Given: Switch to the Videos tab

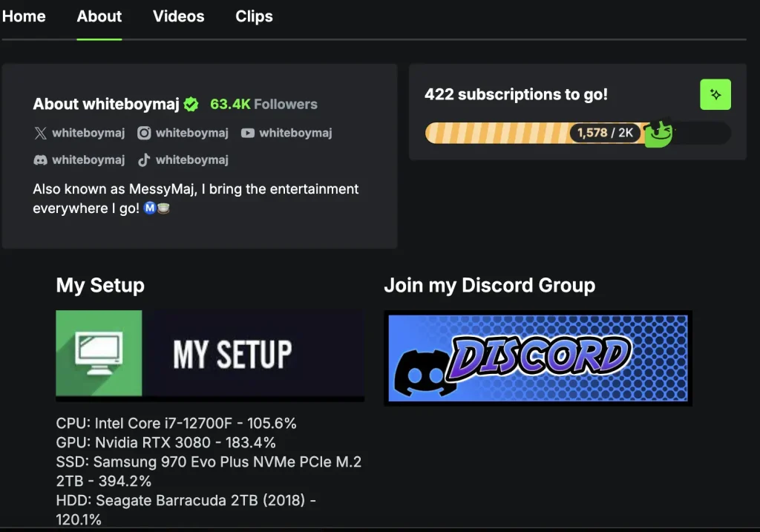Looking at the screenshot, I should pyautogui.click(x=178, y=16).
